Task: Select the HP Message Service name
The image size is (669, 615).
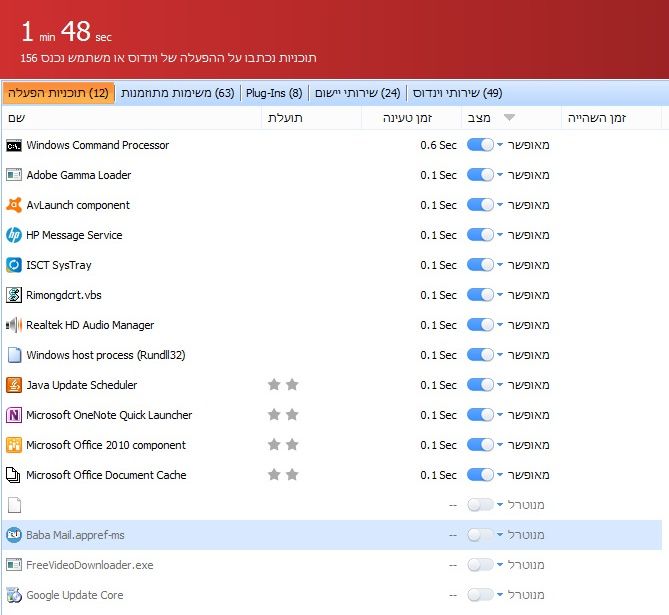Action: pos(74,235)
